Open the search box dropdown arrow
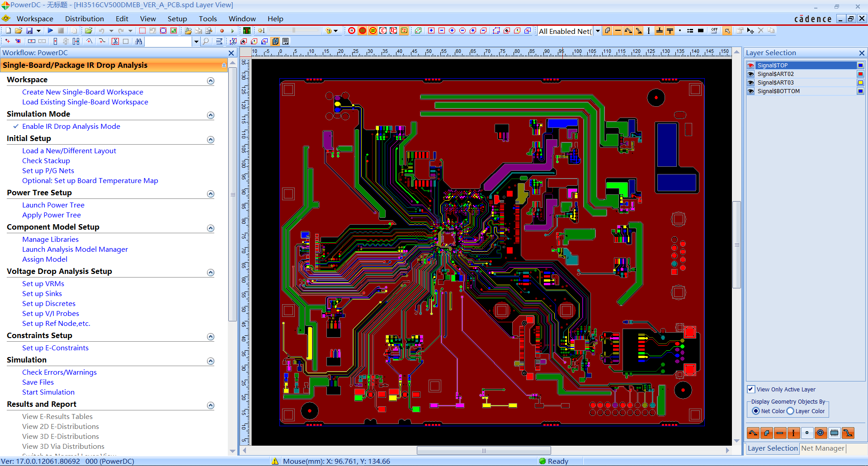Viewport: 868px width, 466px height. point(196,41)
